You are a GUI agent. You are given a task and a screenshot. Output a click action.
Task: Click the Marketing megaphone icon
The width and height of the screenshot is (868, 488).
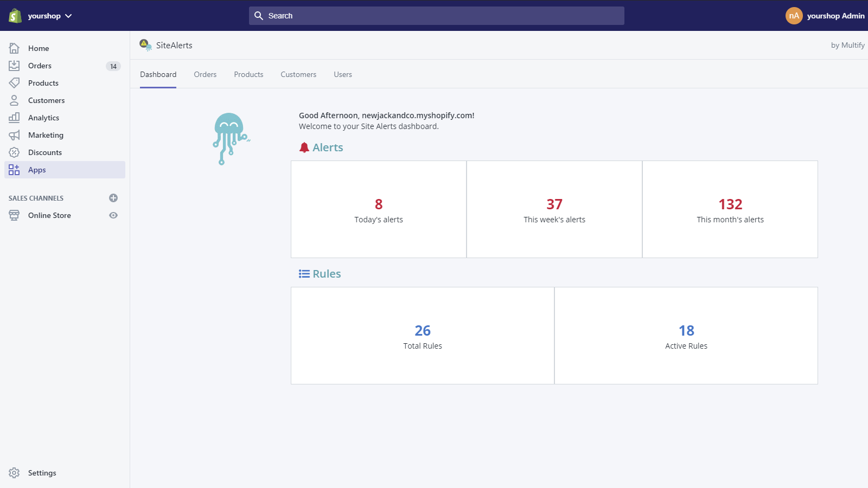click(x=14, y=134)
